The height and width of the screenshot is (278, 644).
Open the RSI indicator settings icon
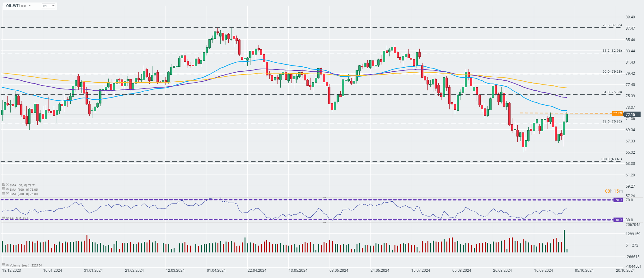coord(3,218)
